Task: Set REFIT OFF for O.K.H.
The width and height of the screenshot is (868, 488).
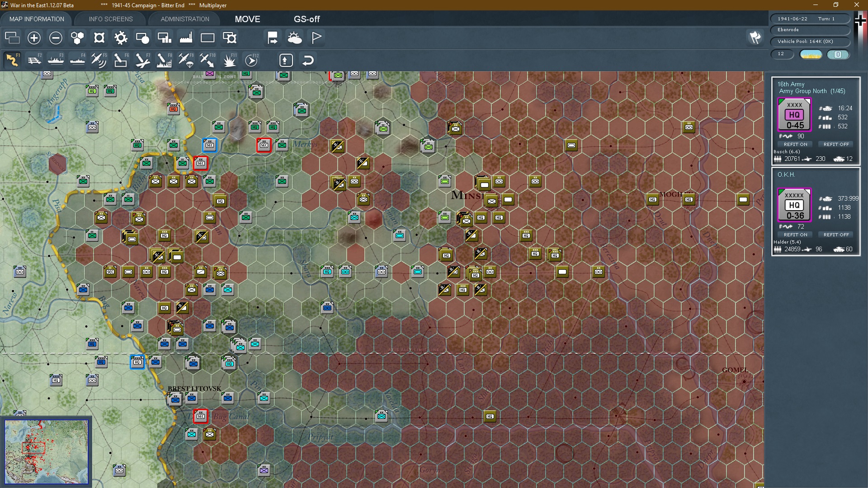Action: (x=836, y=235)
